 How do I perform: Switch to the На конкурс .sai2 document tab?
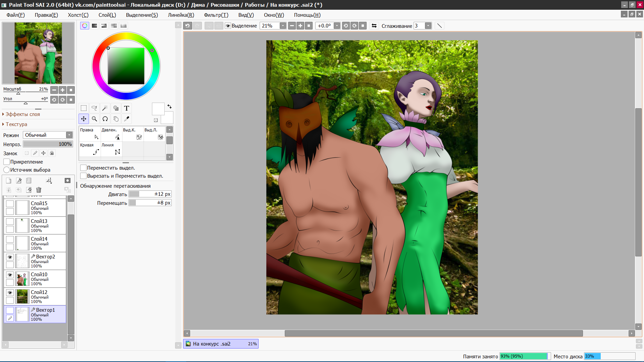(221, 344)
